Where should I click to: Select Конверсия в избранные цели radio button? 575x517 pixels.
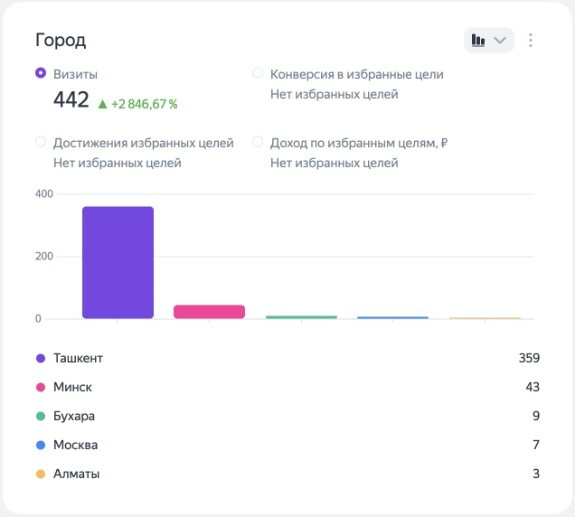(257, 73)
